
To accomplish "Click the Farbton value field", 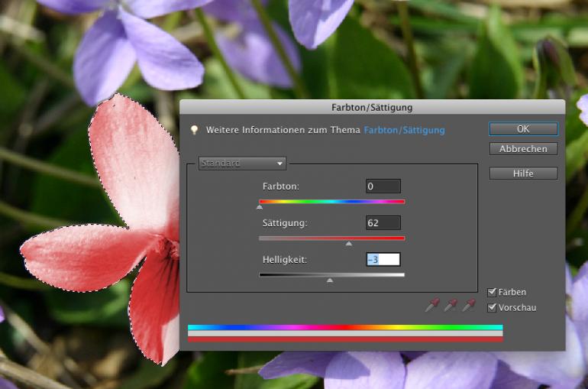I will coord(383,186).
